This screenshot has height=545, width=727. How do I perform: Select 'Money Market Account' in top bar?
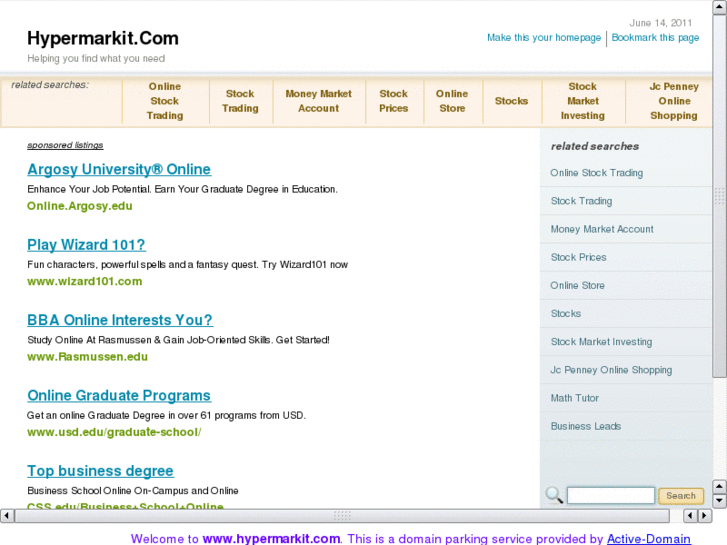[319, 101]
